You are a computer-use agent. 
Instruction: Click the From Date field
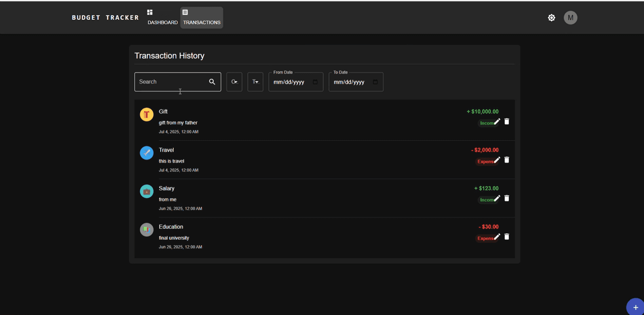(296, 82)
